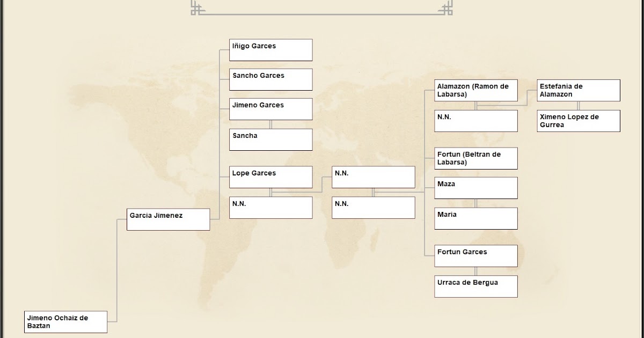Click the Alamazon (Ramon de Labarsa) box
Screen dimensions: 644x338
pos(475,90)
